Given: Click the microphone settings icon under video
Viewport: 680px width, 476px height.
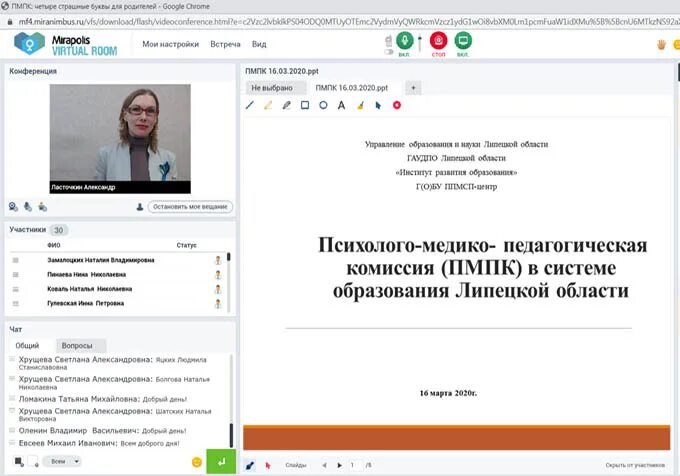Looking at the screenshot, I should [28, 207].
